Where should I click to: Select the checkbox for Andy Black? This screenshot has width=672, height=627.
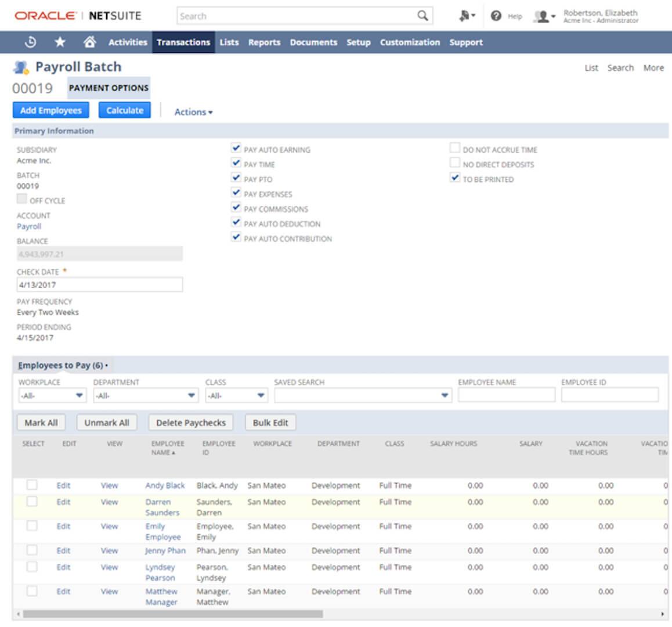[x=32, y=485]
